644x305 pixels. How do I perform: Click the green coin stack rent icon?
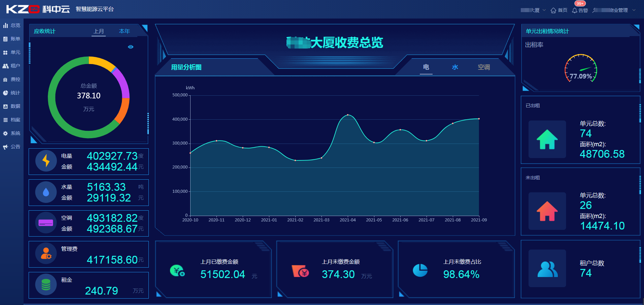[x=46, y=285]
